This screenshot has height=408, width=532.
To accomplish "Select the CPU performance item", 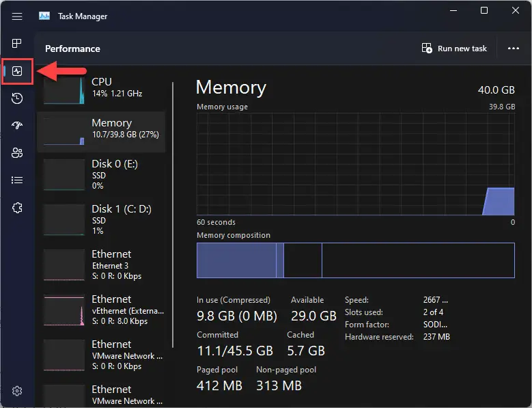I will [101, 90].
